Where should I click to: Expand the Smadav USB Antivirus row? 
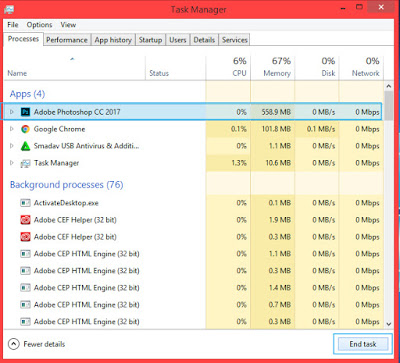click(12, 146)
